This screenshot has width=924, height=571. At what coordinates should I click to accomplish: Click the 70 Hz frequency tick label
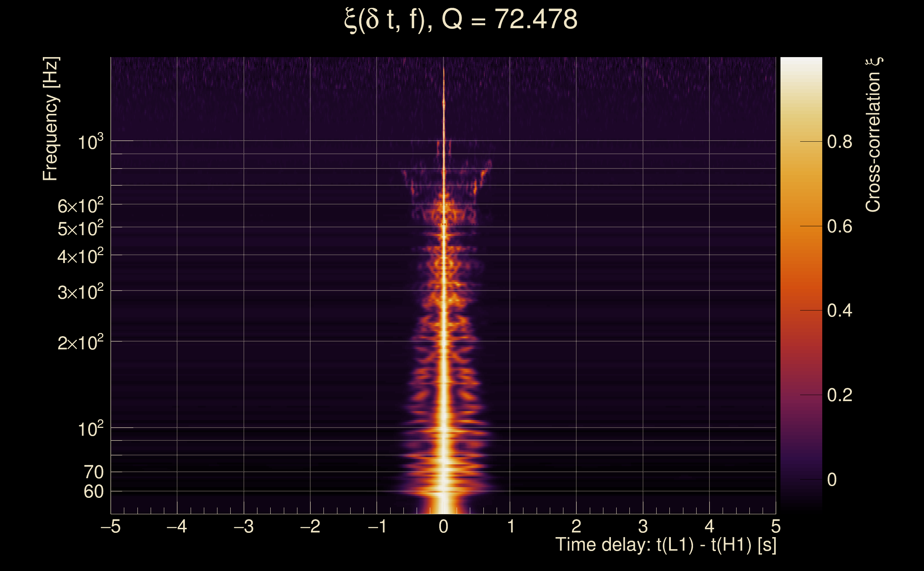[x=93, y=473]
